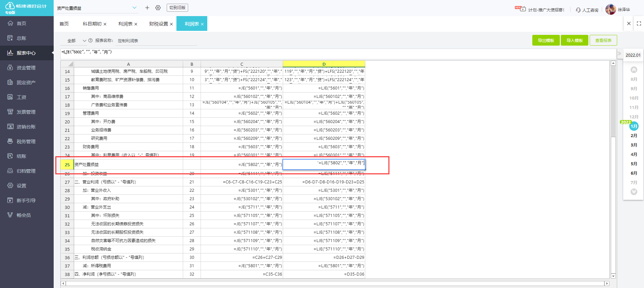Open 报表中心 in the sidebar

tap(26, 53)
